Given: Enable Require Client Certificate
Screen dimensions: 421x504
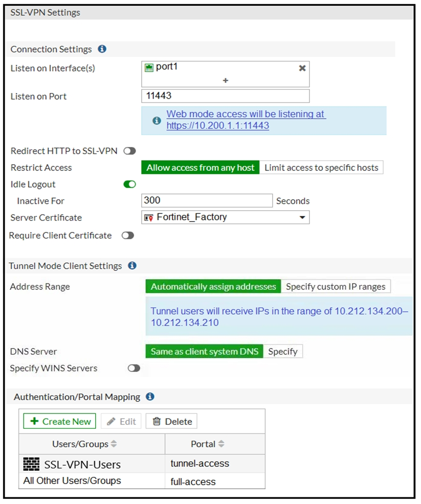Looking at the screenshot, I should tap(127, 235).
